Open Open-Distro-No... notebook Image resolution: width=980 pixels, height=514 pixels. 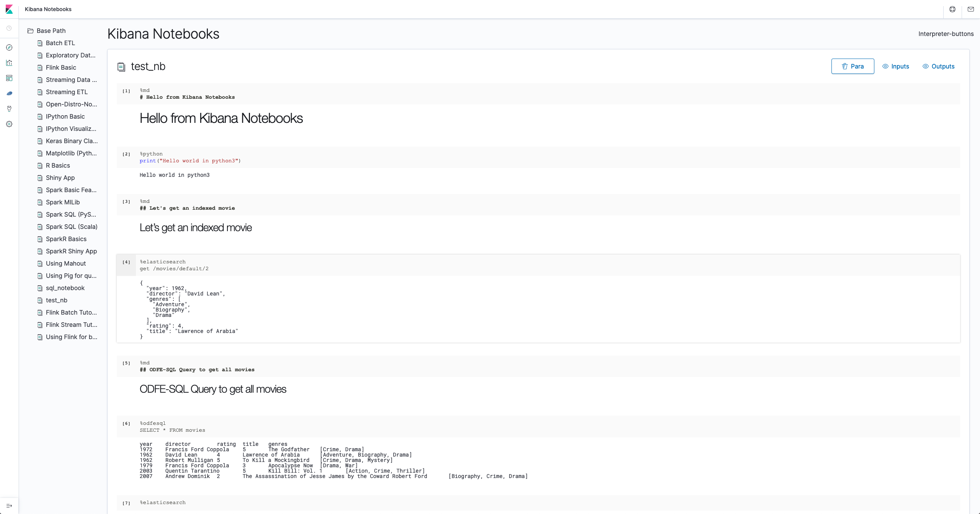point(72,104)
